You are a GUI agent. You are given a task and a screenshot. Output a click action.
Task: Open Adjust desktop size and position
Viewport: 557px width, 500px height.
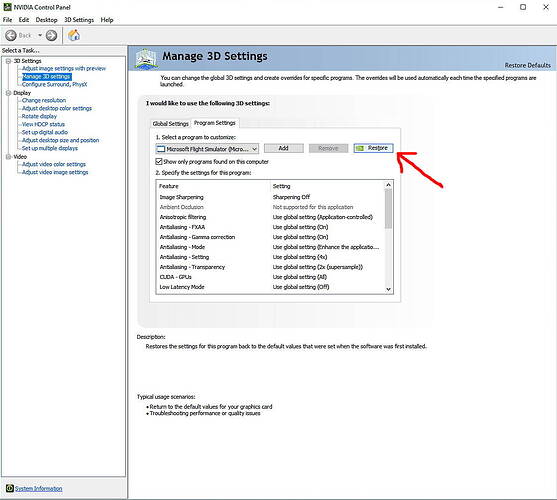60,140
